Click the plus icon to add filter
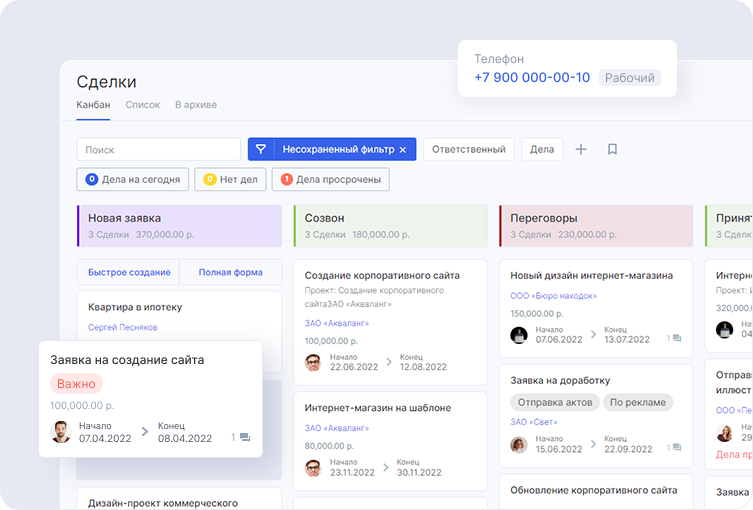The height and width of the screenshot is (510, 753). pos(581,149)
